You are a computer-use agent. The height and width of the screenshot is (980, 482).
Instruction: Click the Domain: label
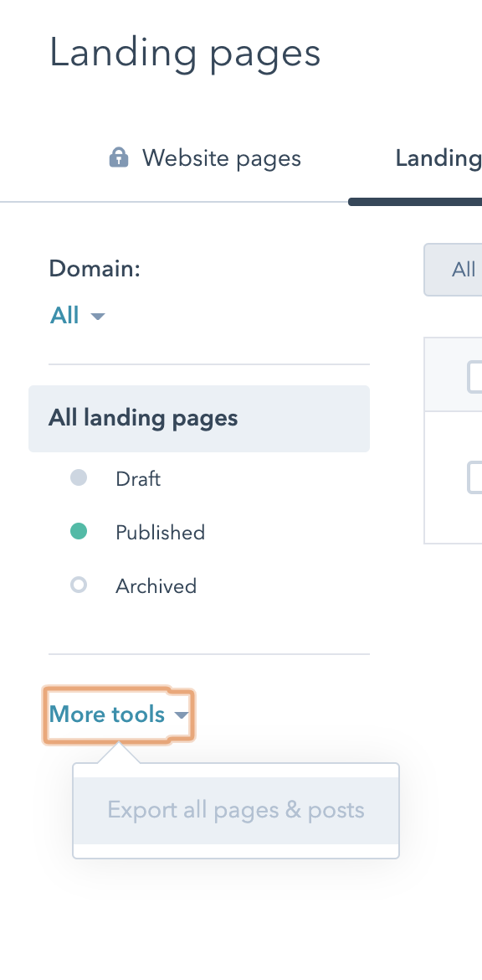[x=95, y=270]
